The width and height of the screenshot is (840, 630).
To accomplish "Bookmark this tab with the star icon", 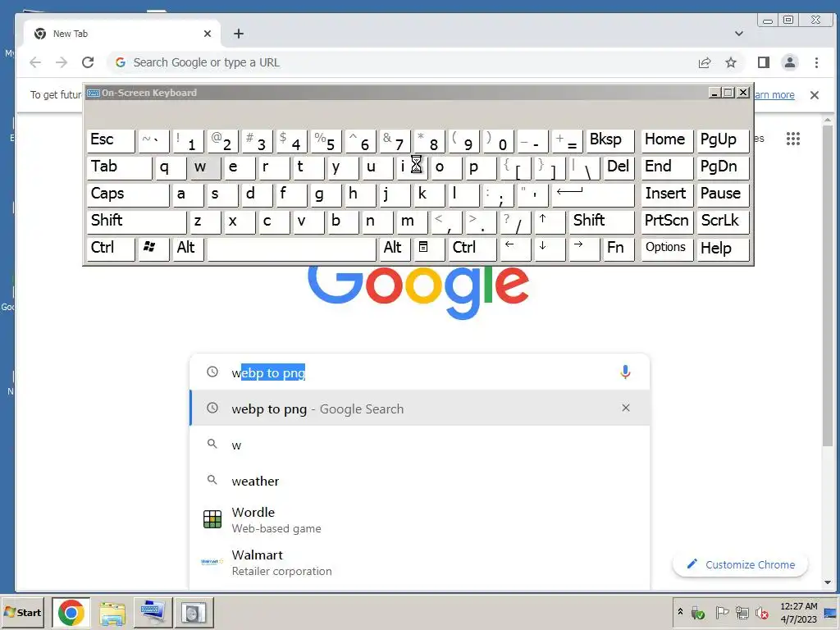I will [x=731, y=62].
